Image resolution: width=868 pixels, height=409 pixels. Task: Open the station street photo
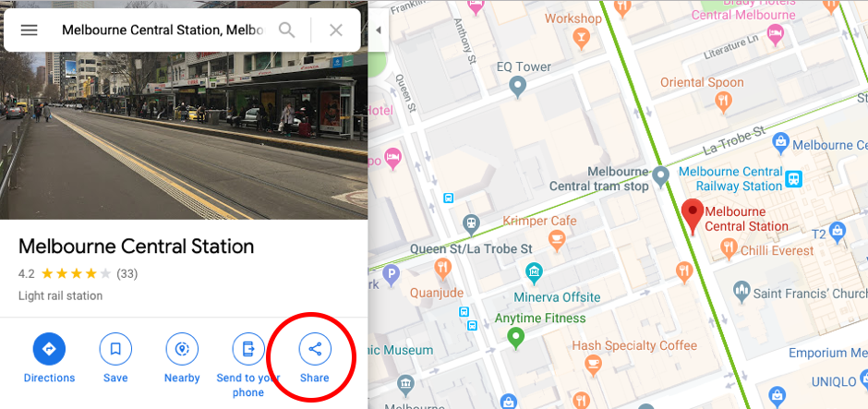tap(184, 136)
